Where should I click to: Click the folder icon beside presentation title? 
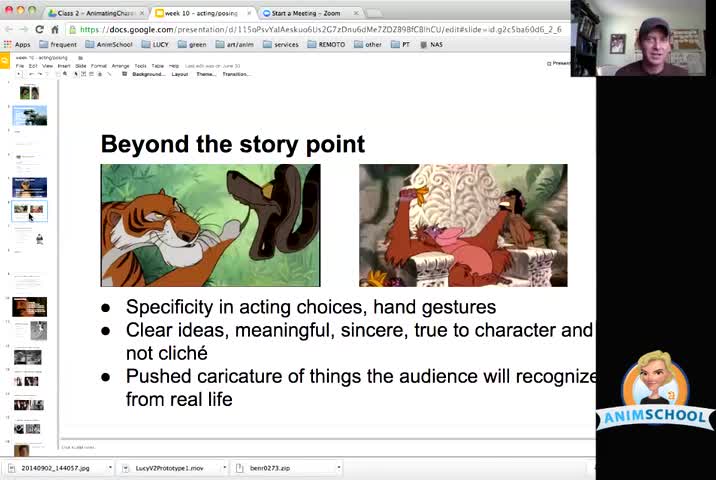coord(80,58)
